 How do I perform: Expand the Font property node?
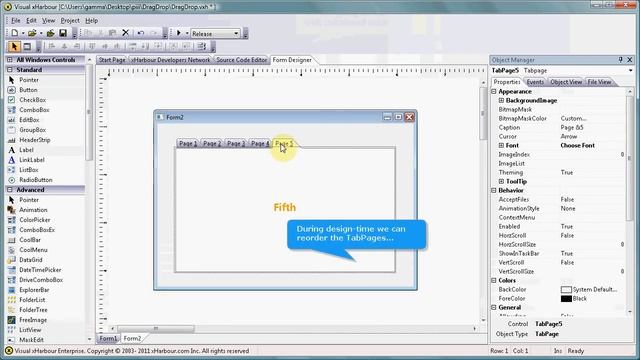pyautogui.click(x=501, y=145)
